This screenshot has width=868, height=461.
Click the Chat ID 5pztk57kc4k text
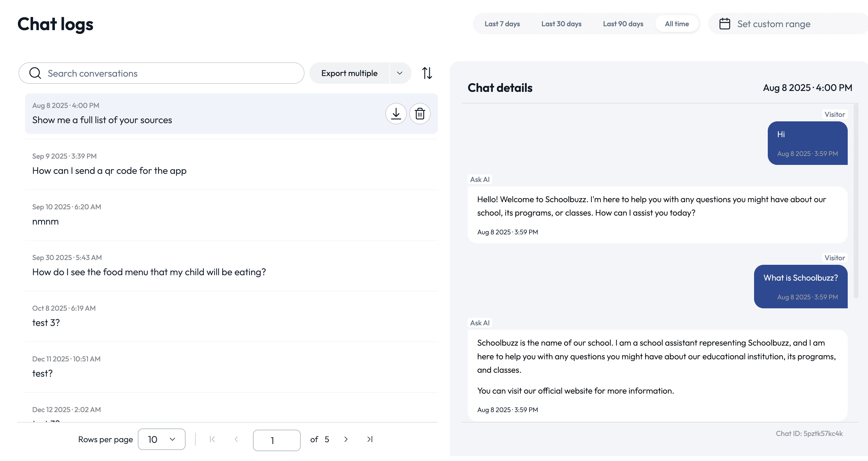click(x=809, y=433)
